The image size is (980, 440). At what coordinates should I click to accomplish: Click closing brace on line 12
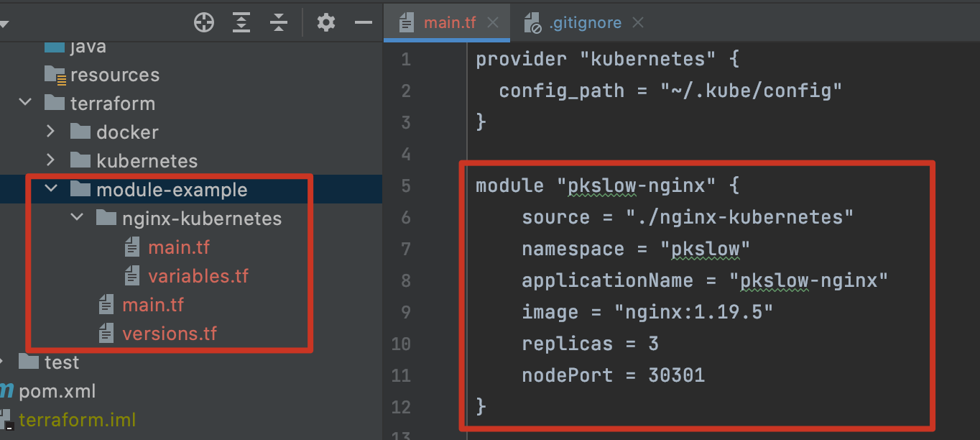pos(481,407)
